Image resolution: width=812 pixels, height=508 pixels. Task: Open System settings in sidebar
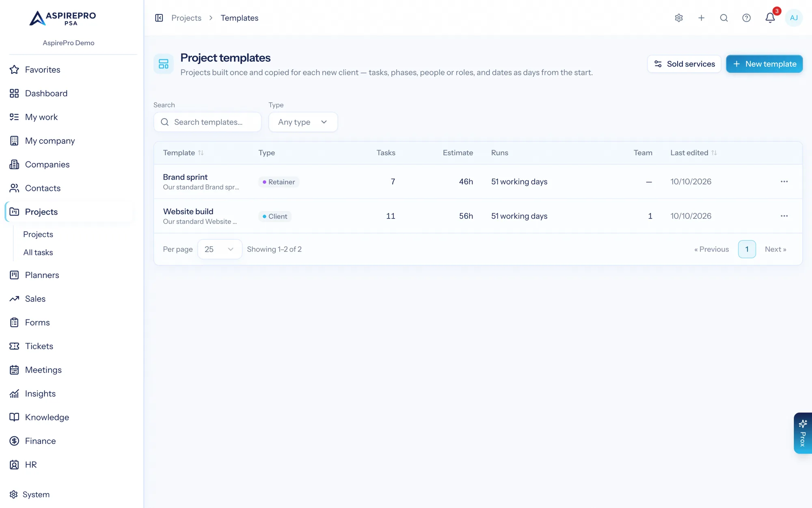[30, 495]
